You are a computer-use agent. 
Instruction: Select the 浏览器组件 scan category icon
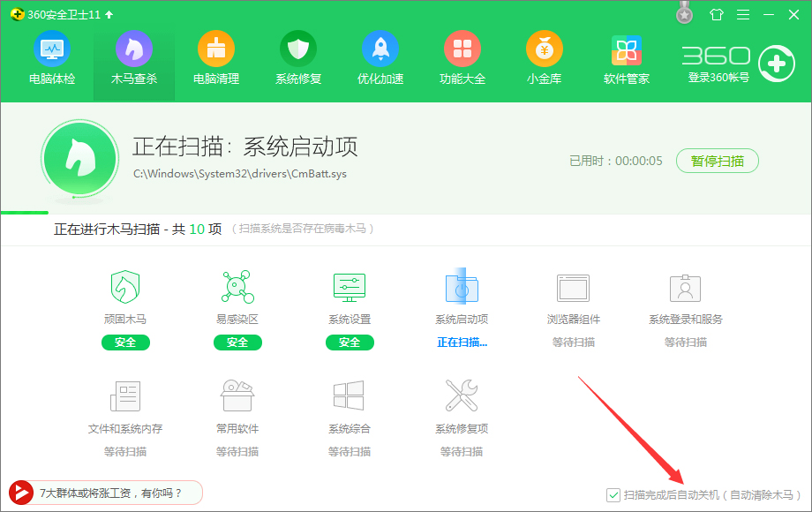[573, 288]
